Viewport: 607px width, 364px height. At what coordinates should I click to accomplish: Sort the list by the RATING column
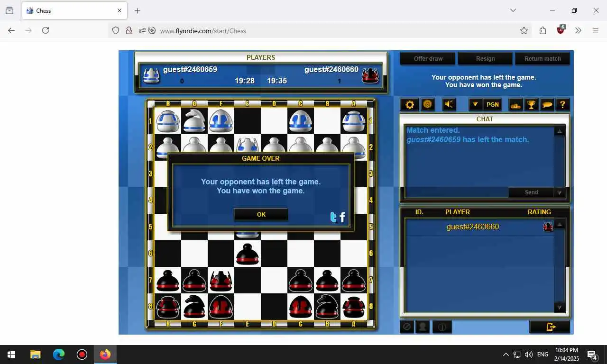point(539,212)
